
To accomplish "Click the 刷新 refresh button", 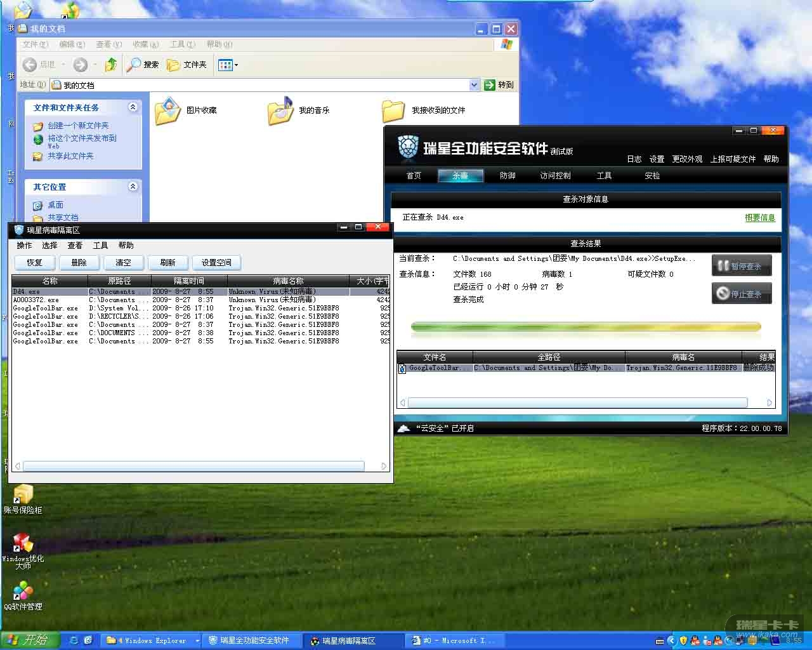I will (x=168, y=263).
